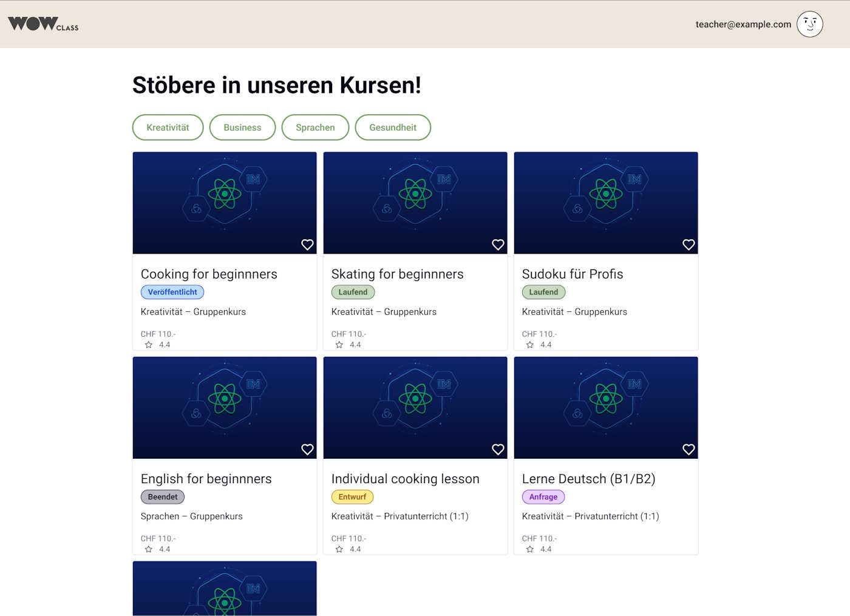Click the star rating icon on Individual cooking lesson
This screenshot has width=850, height=616.
point(339,549)
